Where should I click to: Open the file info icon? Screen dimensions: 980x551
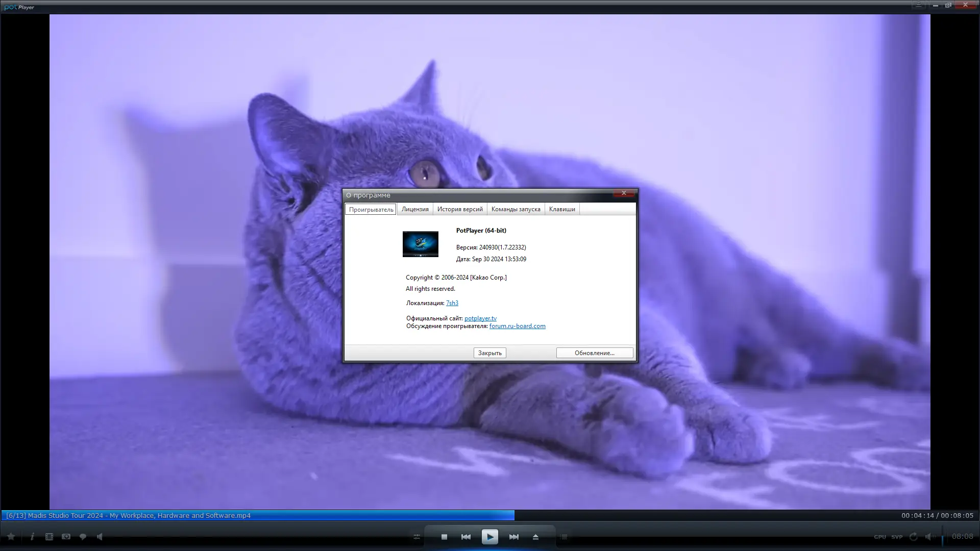click(x=32, y=537)
